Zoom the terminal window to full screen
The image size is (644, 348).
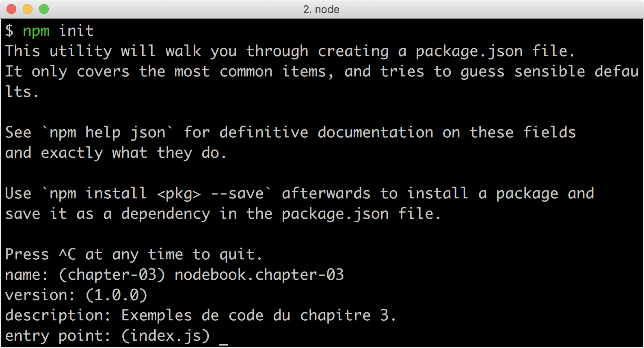pos(43,8)
